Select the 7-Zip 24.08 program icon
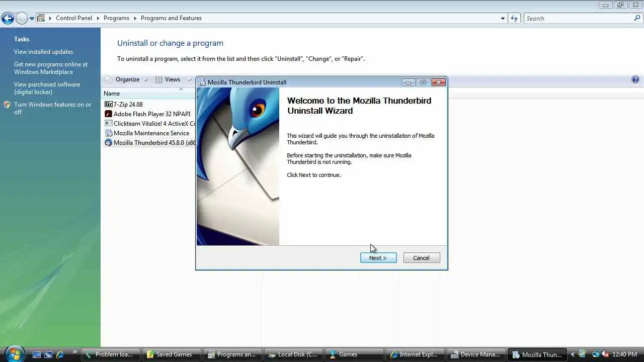 tap(108, 105)
